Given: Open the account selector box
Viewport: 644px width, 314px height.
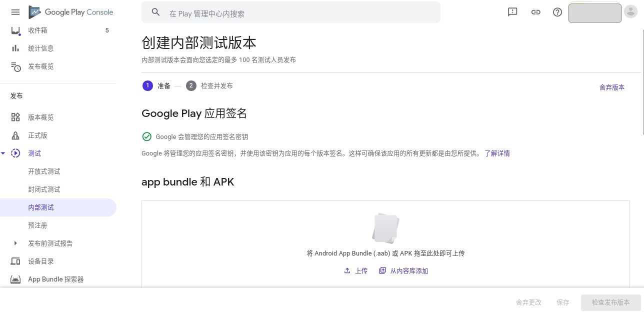Looking at the screenshot, I should pyautogui.click(x=595, y=12).
